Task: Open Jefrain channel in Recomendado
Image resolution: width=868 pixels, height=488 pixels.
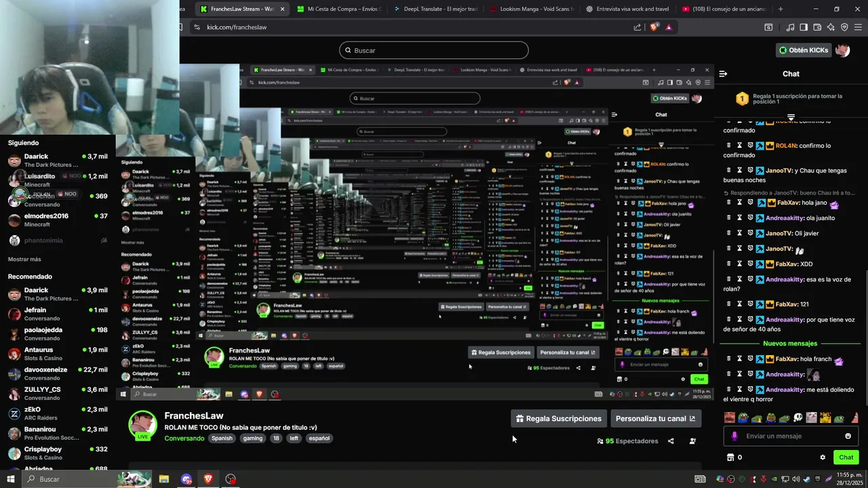Action: point(58,314)
